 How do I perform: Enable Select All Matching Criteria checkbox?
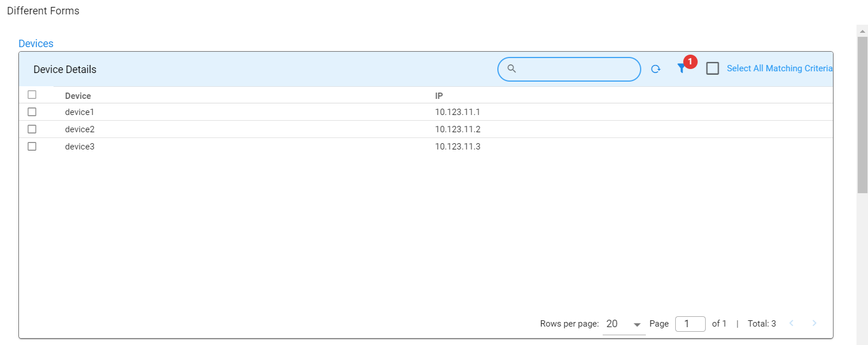pyautogui.click(x=713, y=68)
